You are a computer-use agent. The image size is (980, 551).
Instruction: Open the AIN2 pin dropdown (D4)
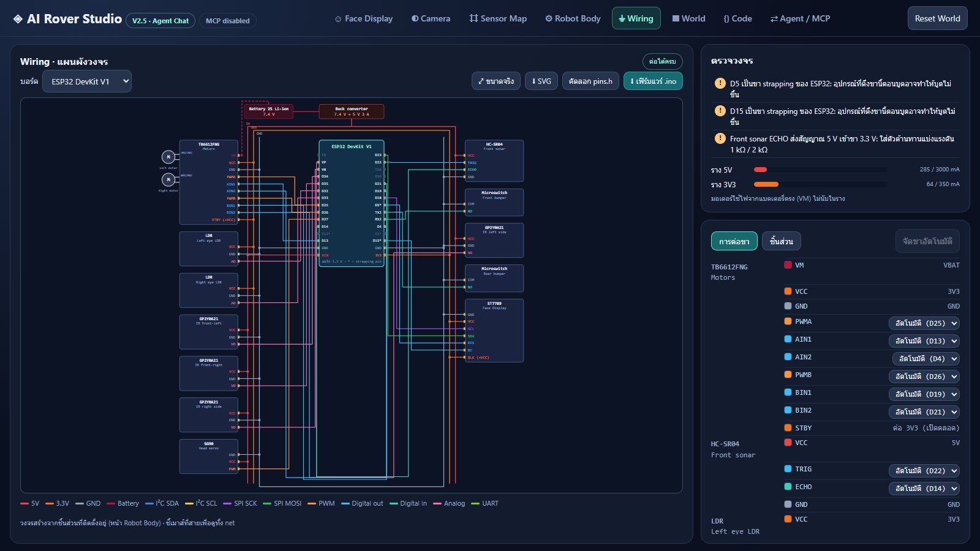[926, 359]
